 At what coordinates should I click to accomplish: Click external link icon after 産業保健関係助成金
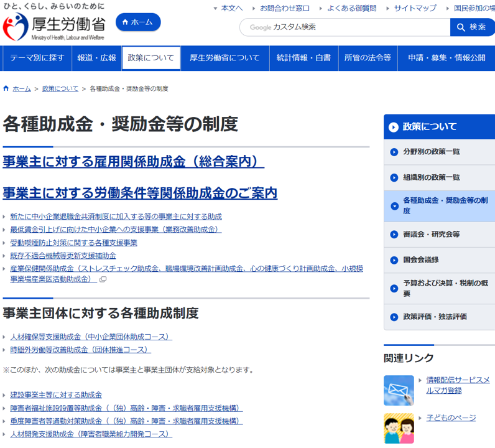pyautogui.click(x=103, y=279)
